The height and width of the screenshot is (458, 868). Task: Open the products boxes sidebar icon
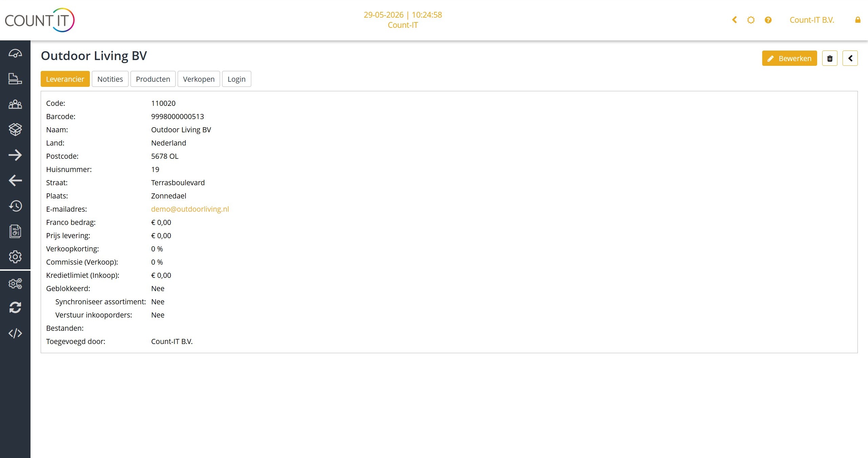pos(15,129)
